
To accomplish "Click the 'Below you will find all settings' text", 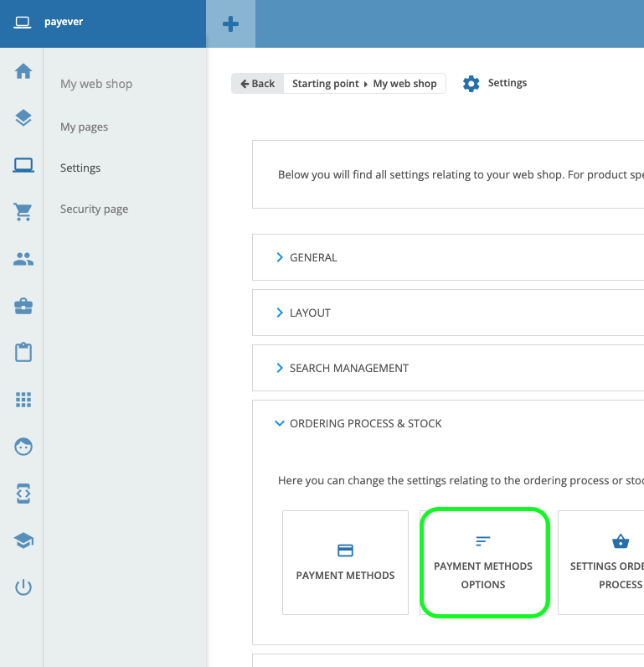I will pyautogui.click(x=461, y=175).
